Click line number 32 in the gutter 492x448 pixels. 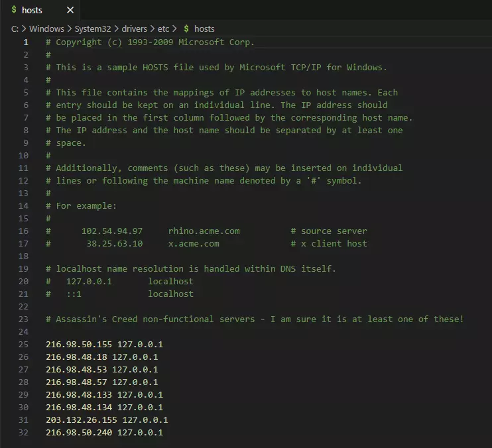(24, 433)
